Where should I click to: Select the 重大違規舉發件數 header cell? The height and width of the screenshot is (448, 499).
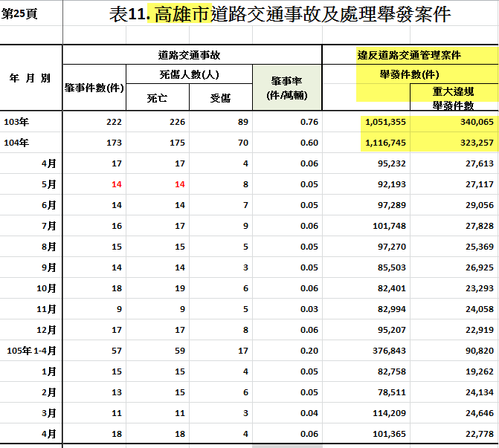(454, 97)
